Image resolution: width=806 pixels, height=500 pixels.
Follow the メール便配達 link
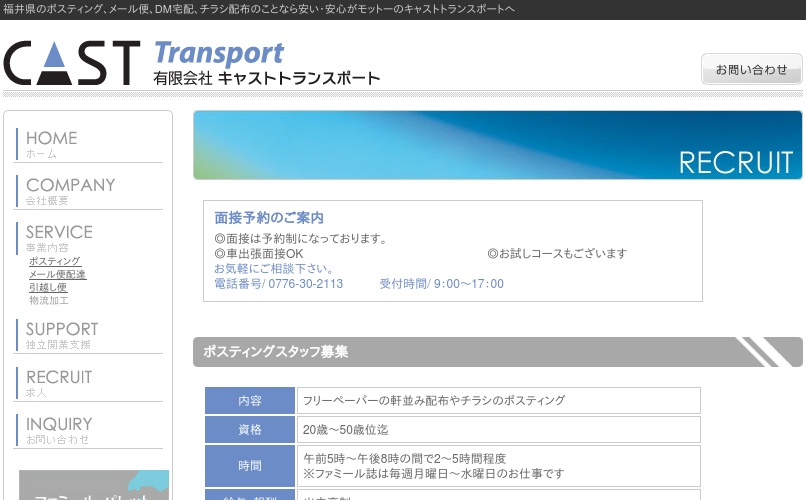pos(57,274)
